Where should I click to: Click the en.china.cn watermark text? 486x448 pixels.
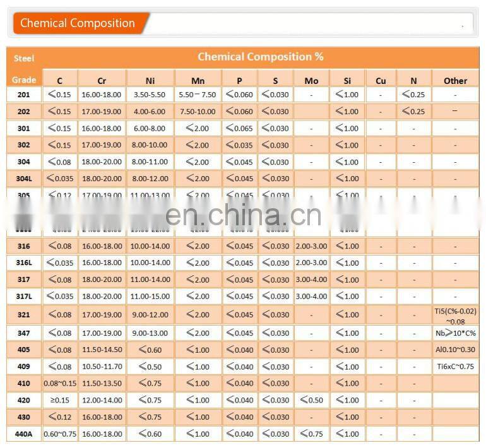[243, 216]
